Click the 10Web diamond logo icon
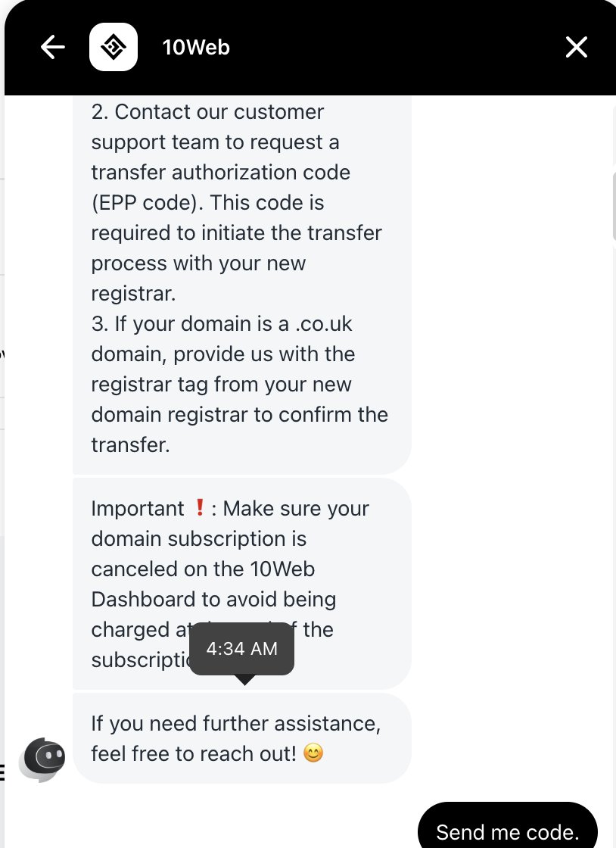This screenshot has width=616, height=848. [114, 47]
